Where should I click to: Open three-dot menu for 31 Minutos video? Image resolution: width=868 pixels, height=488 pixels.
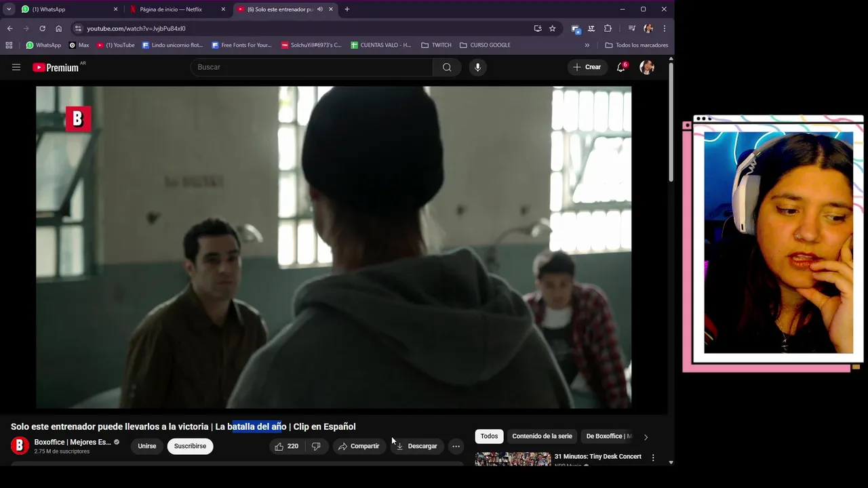click(x=653, y=458)
